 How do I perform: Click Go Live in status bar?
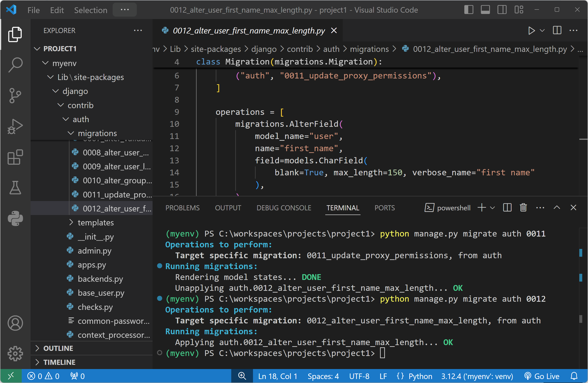(x=542, y=376)
